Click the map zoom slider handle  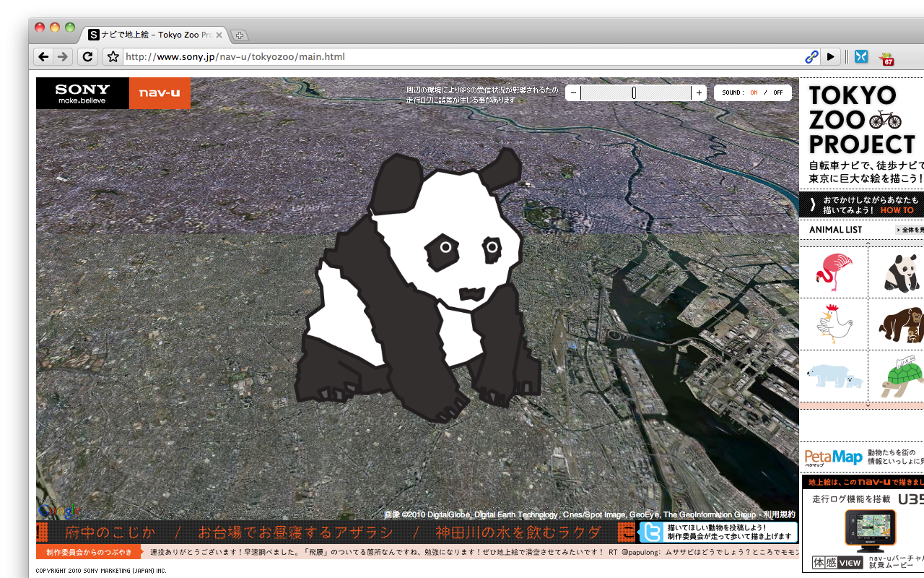tap(634, 92)
